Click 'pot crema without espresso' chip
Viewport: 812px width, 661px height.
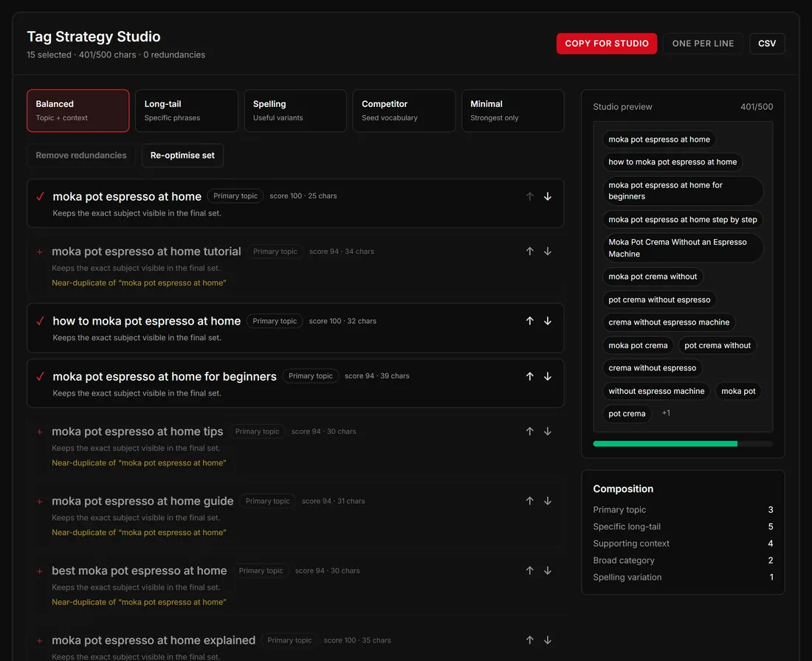pyautogui.click(x=659, y=300)
